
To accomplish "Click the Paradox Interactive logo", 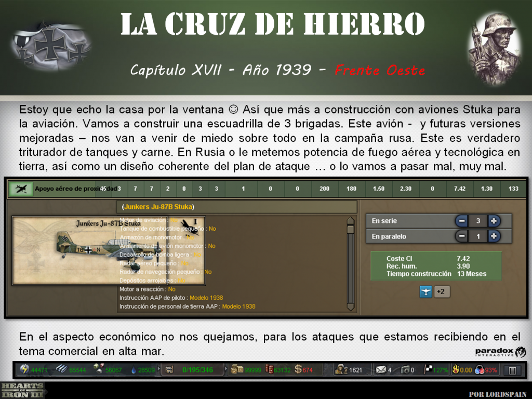I will (x=500, y=352).
